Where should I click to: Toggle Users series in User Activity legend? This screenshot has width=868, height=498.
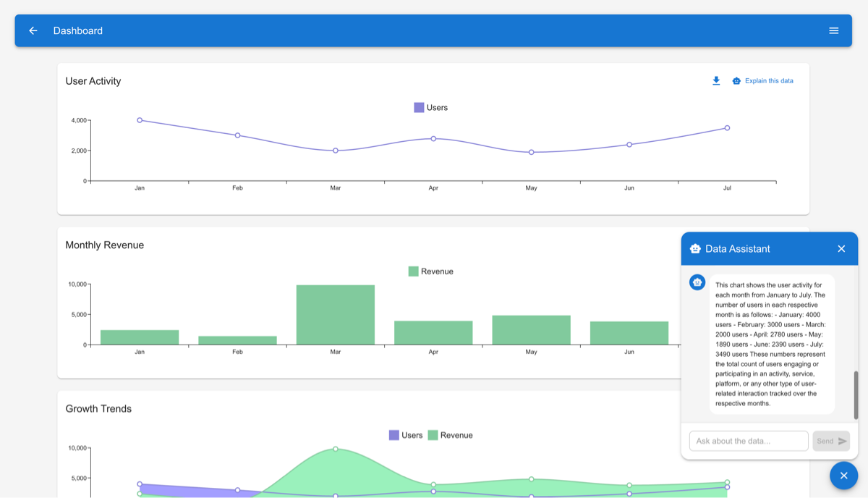[x=430, y=108]
